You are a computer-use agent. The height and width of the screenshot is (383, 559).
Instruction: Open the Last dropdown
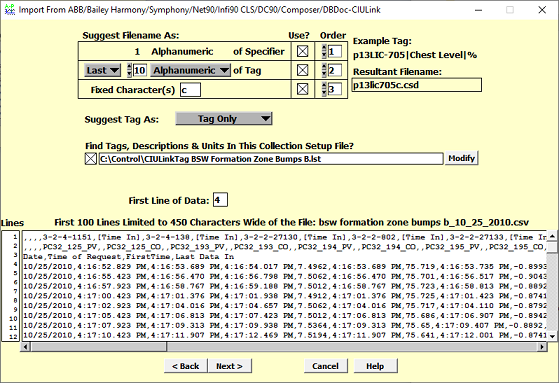coord(103,70)
